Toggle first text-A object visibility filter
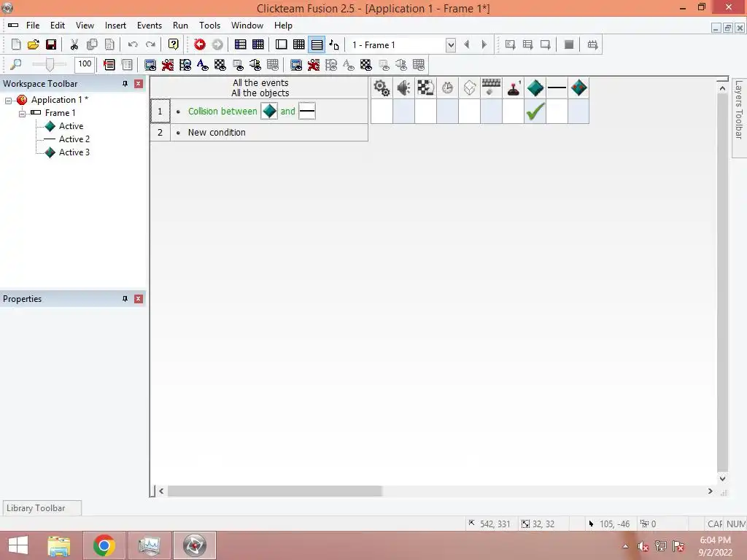The height and width of the screenshot is (560, 747). 203,65
